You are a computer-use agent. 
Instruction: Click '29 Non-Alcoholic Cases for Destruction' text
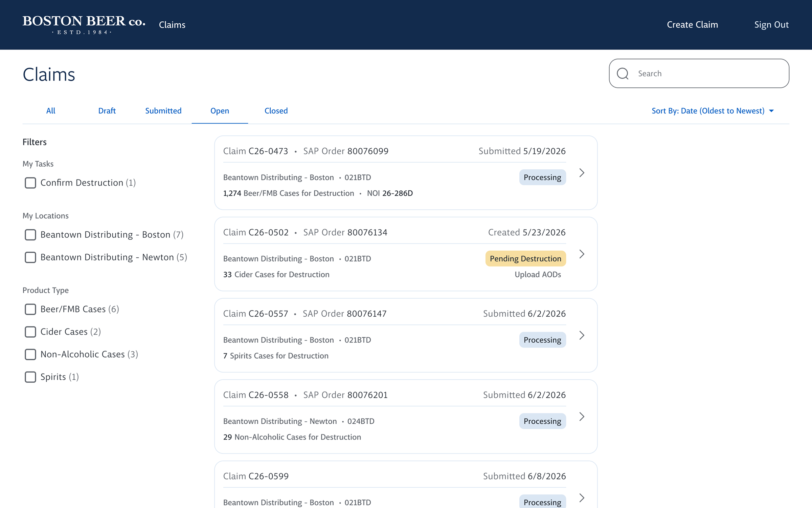coord(292,437)
